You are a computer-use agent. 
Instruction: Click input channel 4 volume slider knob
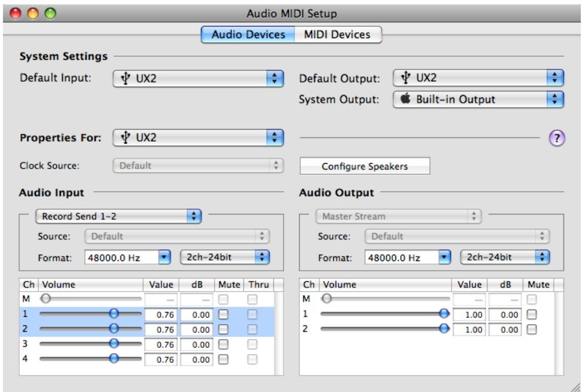[114, 359]
